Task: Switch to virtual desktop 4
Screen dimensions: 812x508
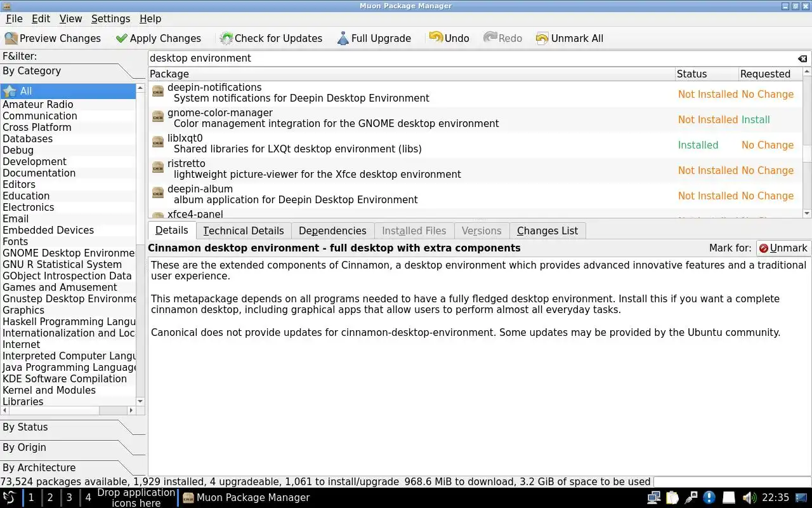Action: (x=88, y=498)
